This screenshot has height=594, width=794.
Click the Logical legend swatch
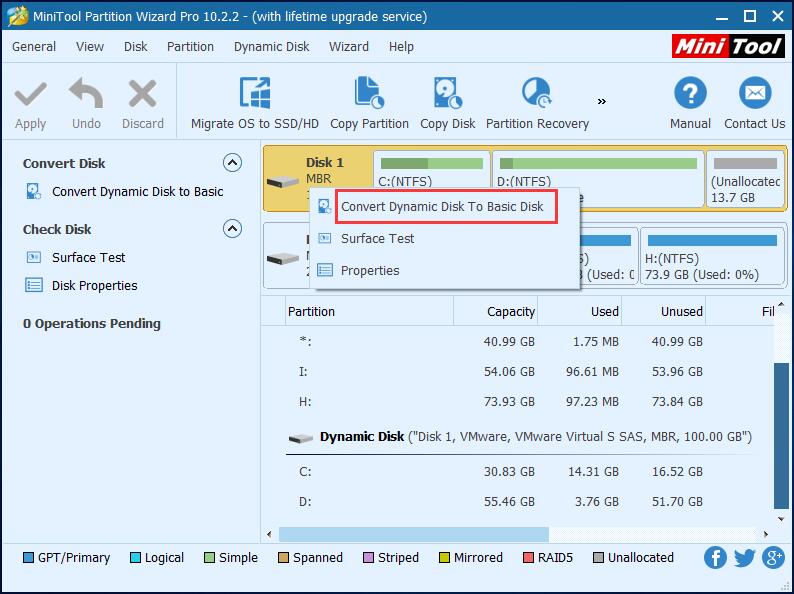coord(135,558)
